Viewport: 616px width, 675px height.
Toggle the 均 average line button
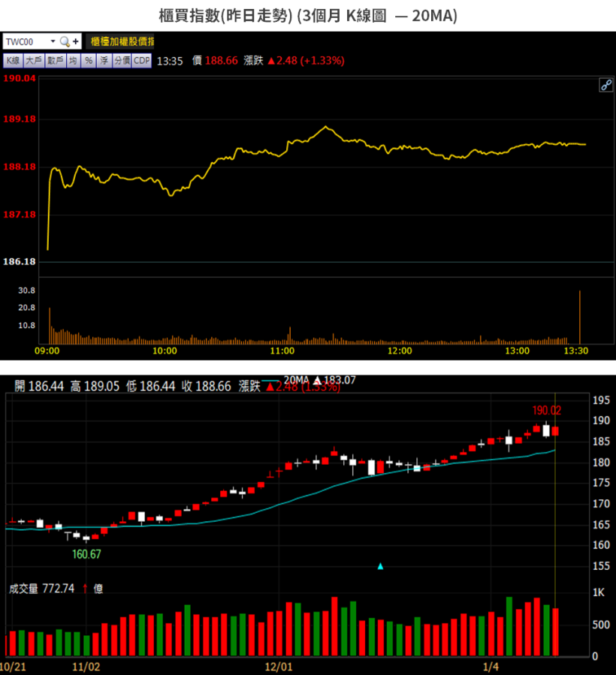tap(73, 61)
